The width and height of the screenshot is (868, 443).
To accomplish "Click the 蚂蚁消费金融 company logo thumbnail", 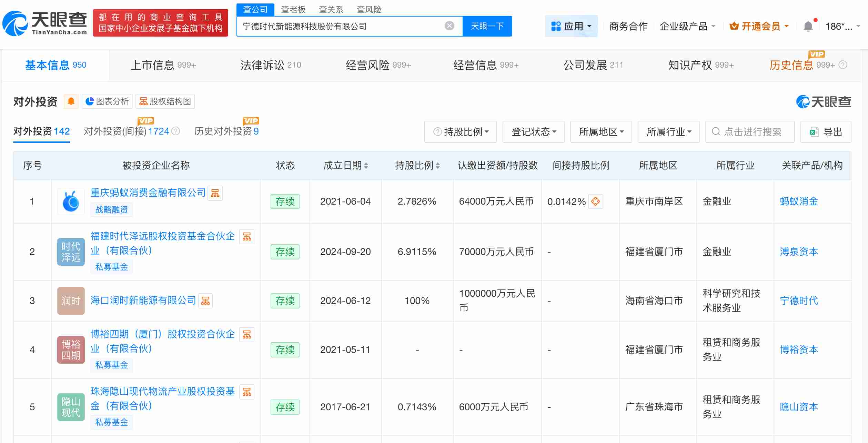I will click(71, 201).
